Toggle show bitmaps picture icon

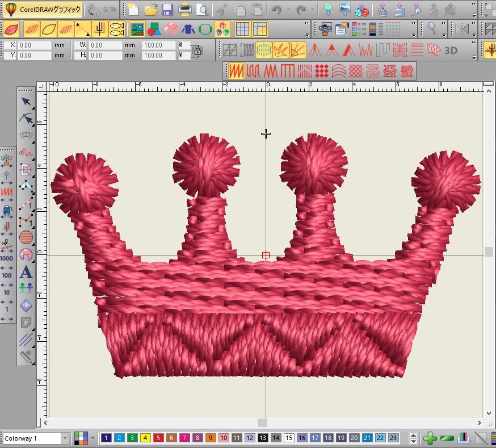tap(137, 29)
